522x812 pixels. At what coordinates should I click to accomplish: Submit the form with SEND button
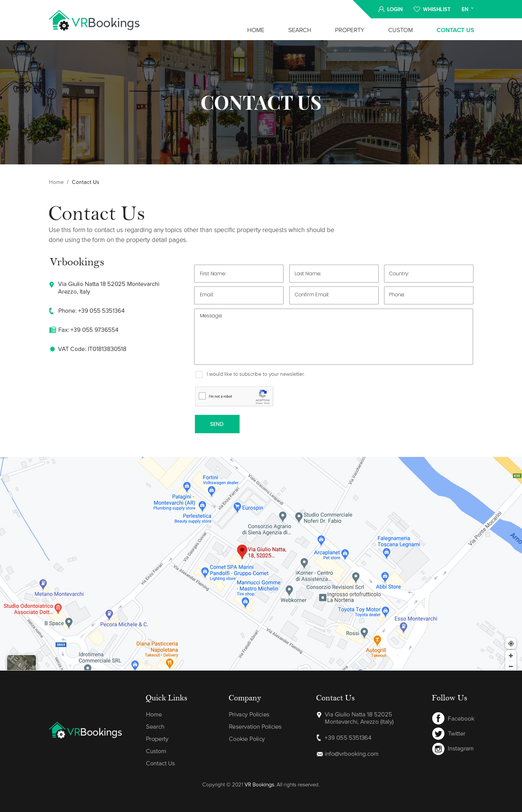217,424
